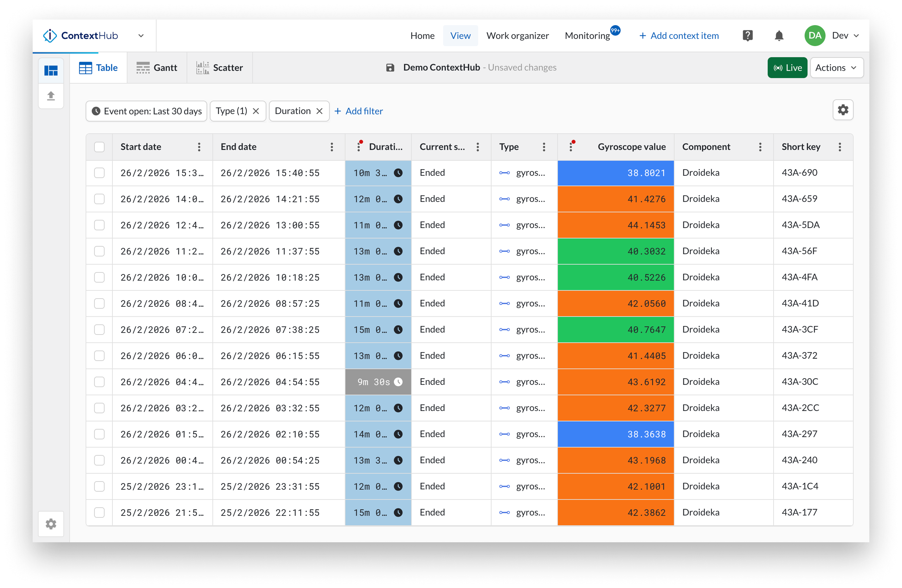Click the blue 38.8021 gyroscope value cell
Image resolution: width=902 pixels, height=588 pixels.
pos(615,173)
